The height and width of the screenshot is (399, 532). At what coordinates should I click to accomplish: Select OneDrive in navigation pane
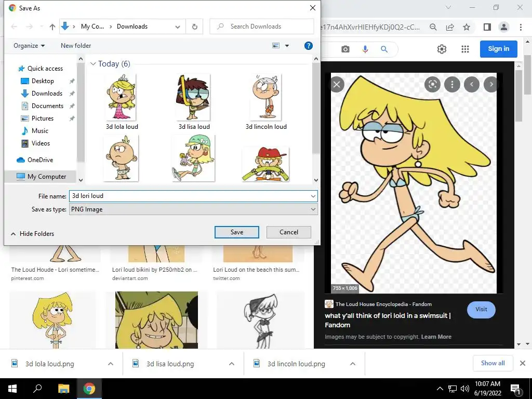pyautogui.click(x=40, y=160)
